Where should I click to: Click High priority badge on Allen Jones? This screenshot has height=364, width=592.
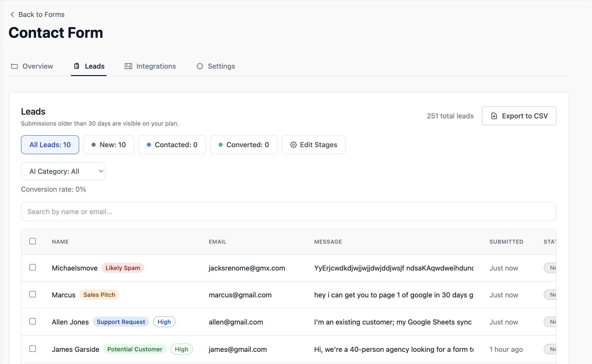pyautogui.click(x=164, y=322)
